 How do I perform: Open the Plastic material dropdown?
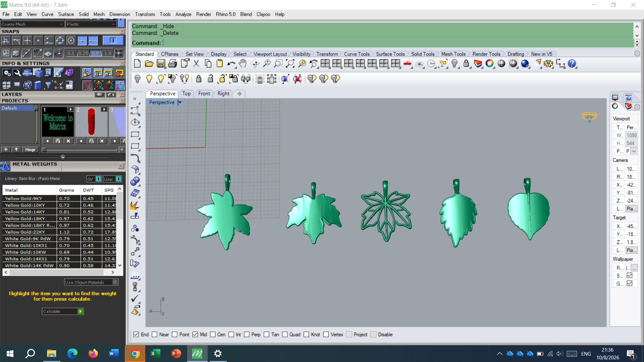point(91,24)
